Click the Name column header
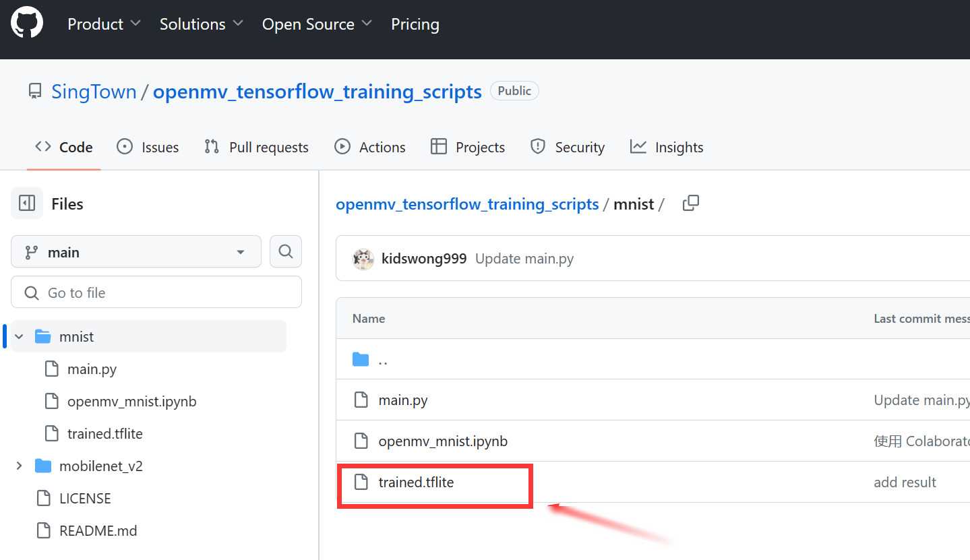The height and width of the screenshot is (560, 970). pyautogui.click(x=369, y=319)
